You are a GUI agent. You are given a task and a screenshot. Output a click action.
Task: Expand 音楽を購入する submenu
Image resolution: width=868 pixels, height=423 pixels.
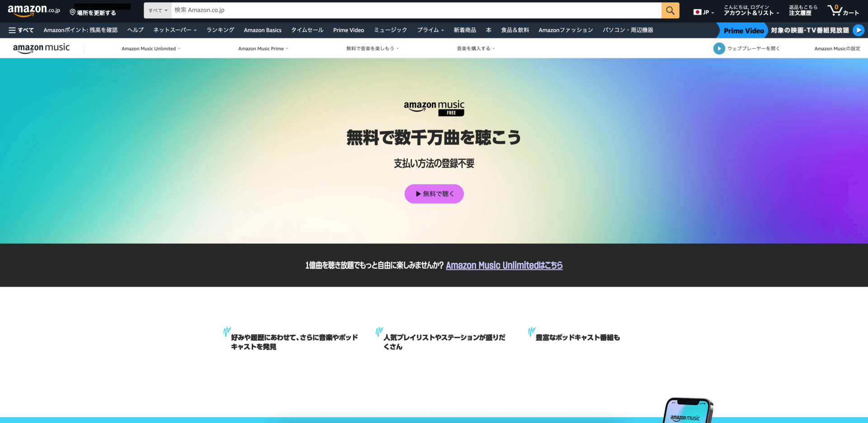click(x=476, y=48)
